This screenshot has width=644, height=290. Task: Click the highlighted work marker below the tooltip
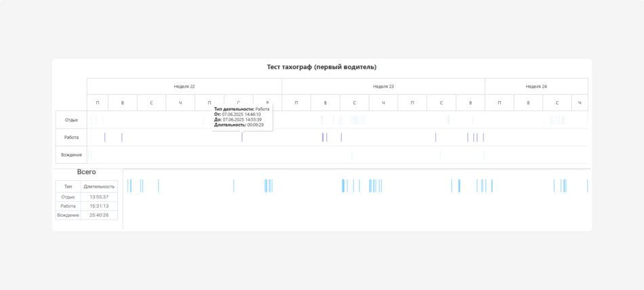(x=242, y=138)
